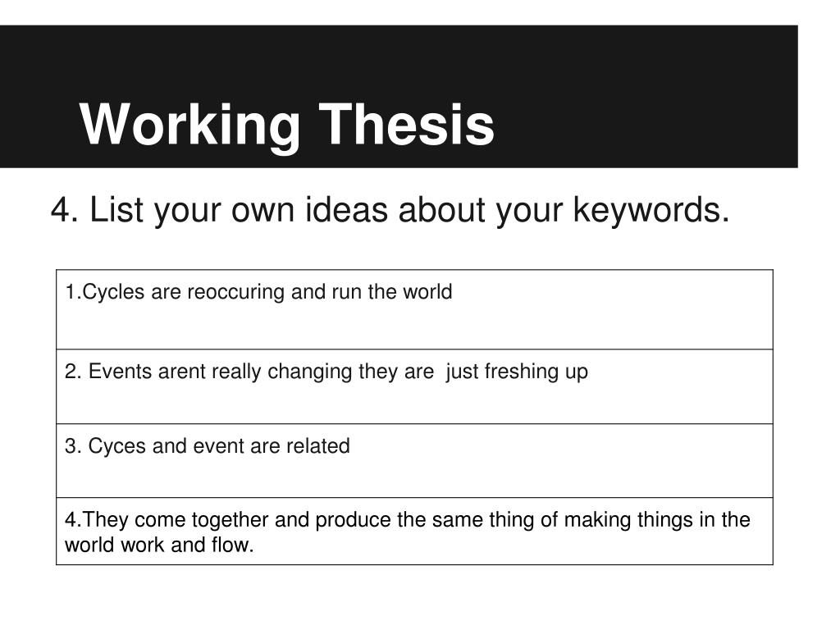Click the text 'world work and flow.'

[159, 545]
